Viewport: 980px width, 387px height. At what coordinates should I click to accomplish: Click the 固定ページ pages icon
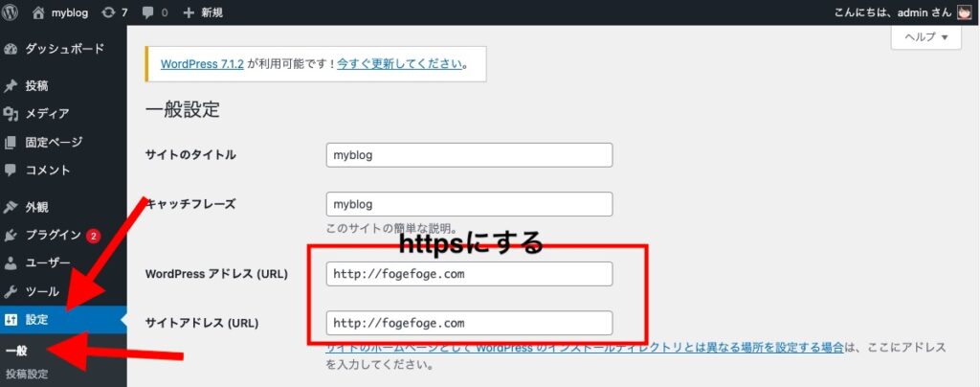[11, 143]
